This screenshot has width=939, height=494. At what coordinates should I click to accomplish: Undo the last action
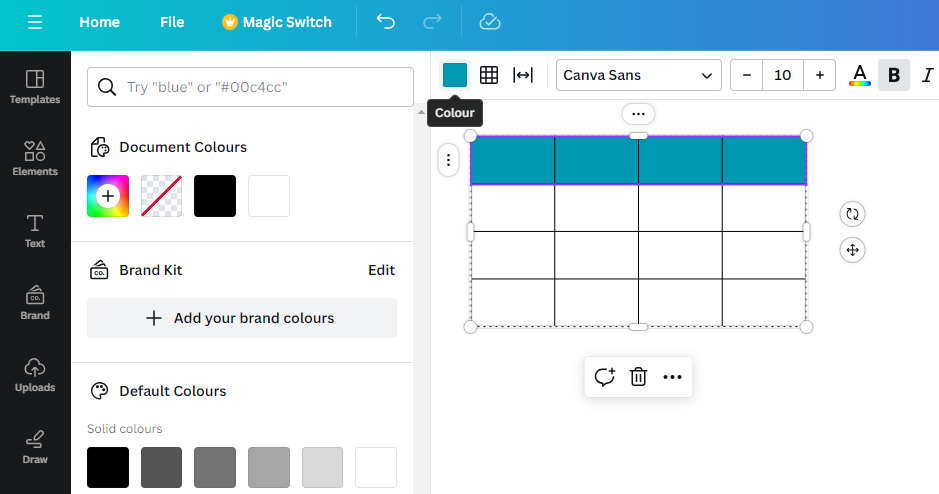point(386,22)
